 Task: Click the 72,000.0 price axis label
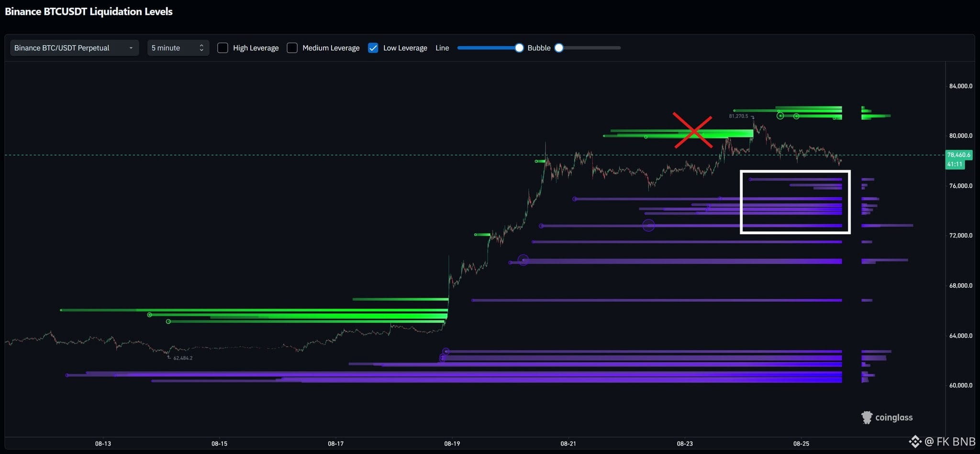(960, 236)
